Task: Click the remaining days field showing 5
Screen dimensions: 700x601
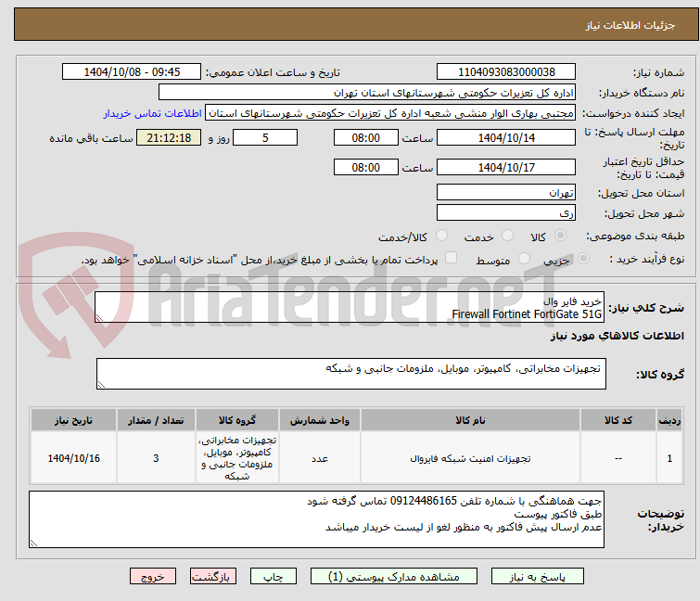Action: (x=265, y=137)
